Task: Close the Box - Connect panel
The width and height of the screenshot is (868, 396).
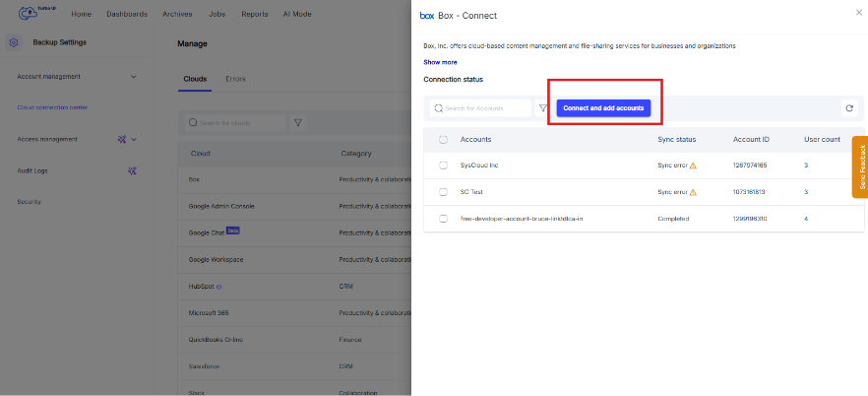Action: (858, 12)
